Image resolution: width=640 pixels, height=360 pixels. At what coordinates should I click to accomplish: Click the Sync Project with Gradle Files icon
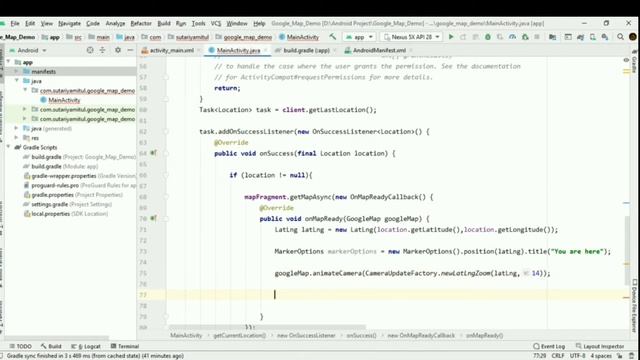580,37
